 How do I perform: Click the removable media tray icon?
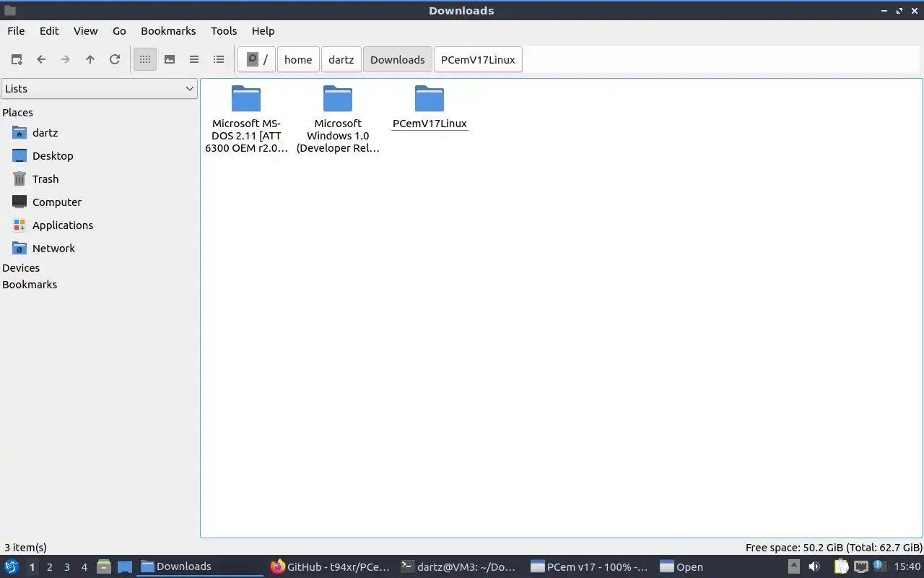pyautogui.click(x=794, y=567)
